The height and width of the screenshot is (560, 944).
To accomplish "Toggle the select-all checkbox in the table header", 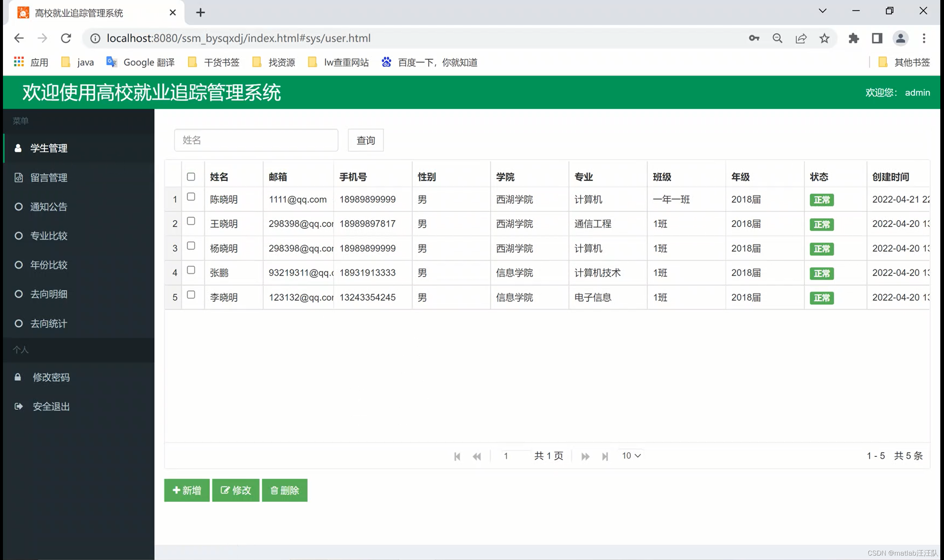I will [191, 176].
